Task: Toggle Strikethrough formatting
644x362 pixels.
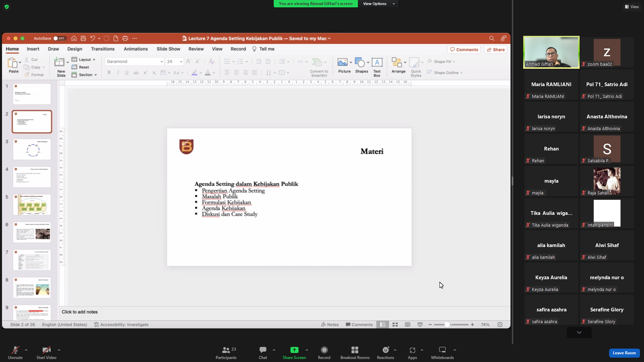Action: tap(136, 72)
